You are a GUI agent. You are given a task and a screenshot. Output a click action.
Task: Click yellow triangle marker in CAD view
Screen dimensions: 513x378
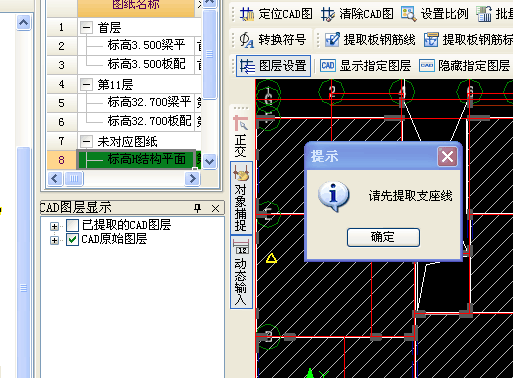271,258
